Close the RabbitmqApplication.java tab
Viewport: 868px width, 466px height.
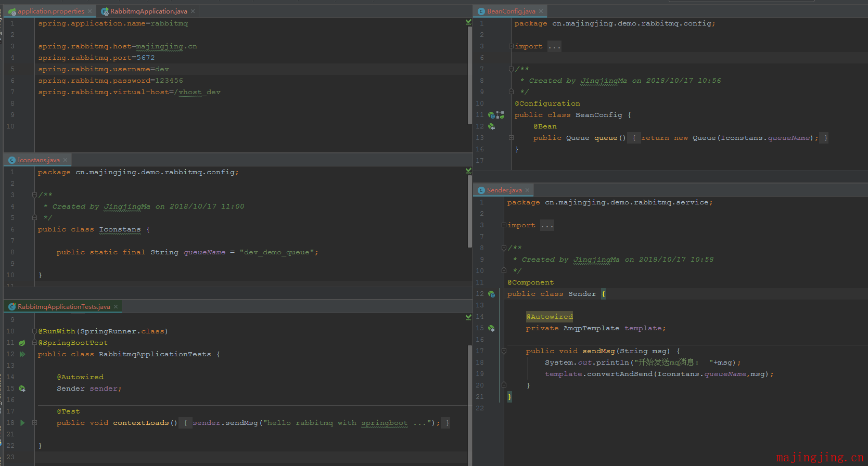click(x=193, y=11)
